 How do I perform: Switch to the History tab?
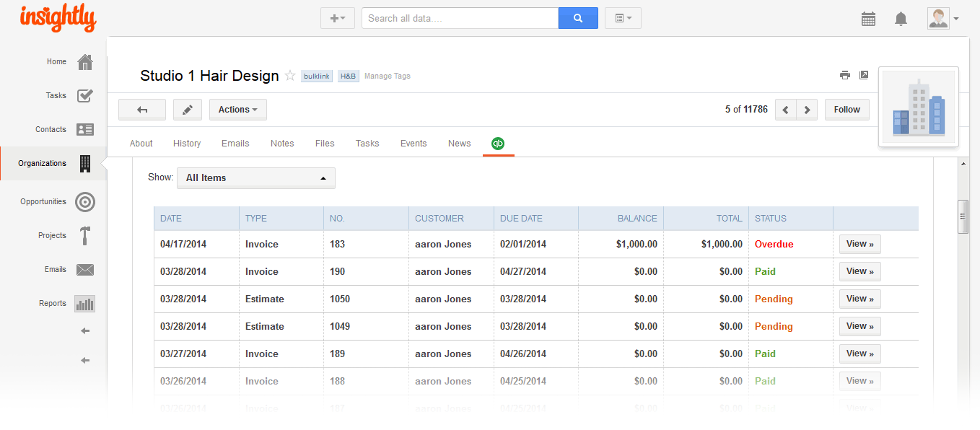coord(187,144)
